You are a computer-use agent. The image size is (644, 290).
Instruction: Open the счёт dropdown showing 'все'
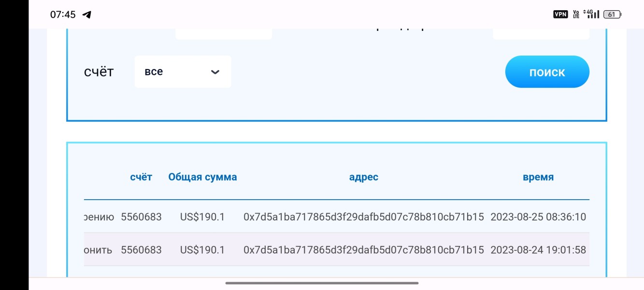click(183, 72)
